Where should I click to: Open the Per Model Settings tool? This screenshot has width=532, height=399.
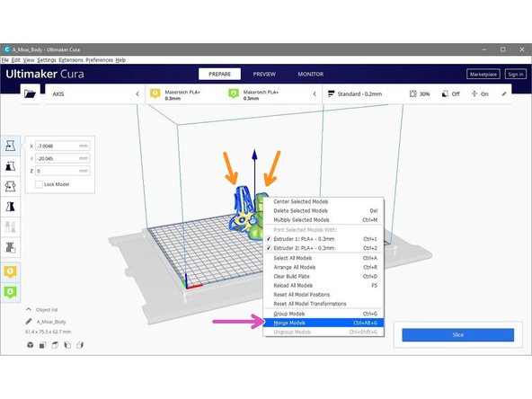click(11, 227)
